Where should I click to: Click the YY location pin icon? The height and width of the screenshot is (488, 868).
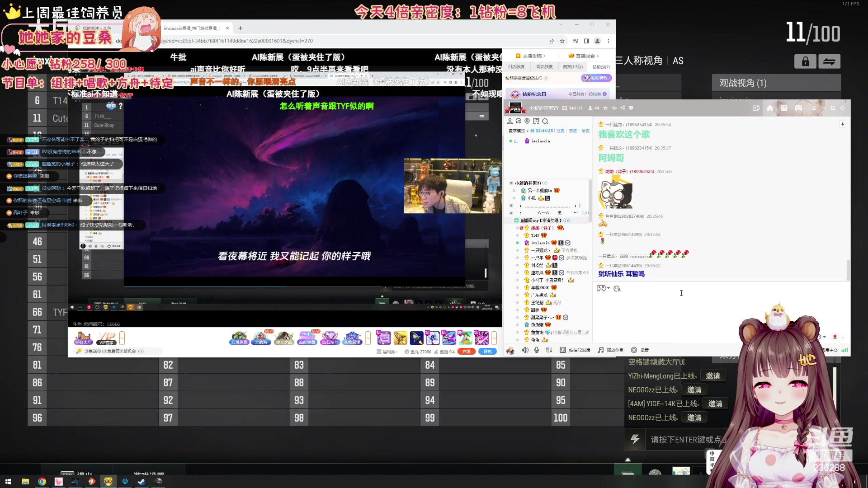tap(527, 121)
